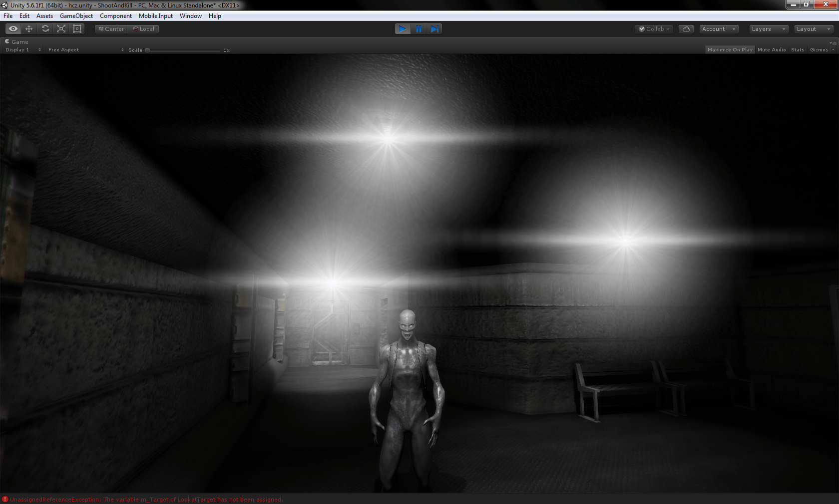Select the Scale tool
This screenshot has height=504, width=839.
tap(61, 29)
